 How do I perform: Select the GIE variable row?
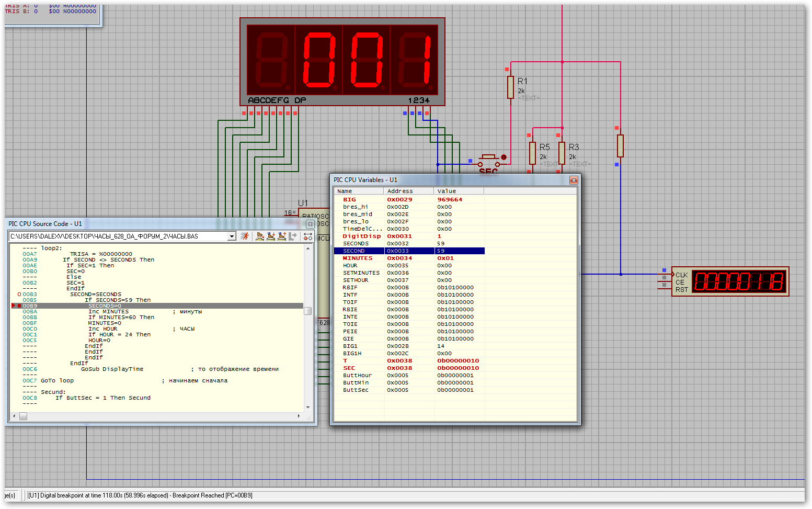point(409,339)
